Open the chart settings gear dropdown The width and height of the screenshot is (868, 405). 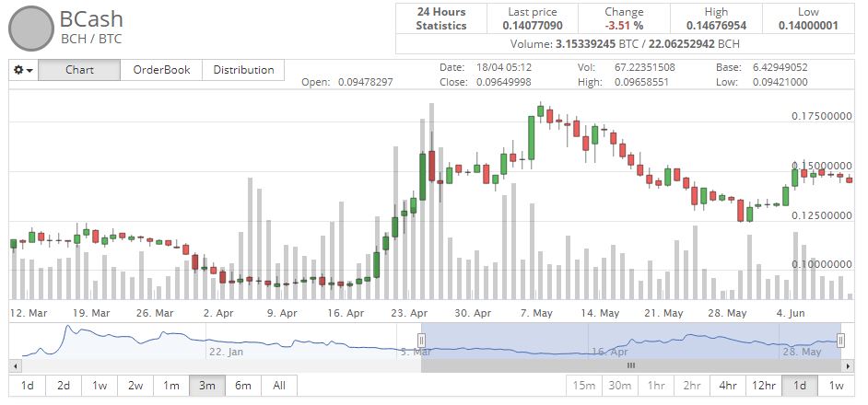click(23, 70)
